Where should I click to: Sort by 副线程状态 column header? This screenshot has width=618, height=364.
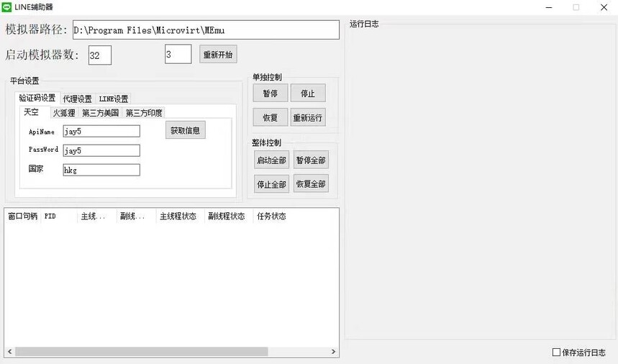229,216
